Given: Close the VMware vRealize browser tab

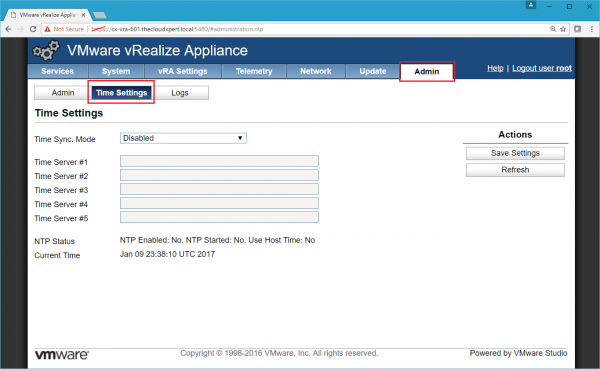Looking at the screenshot, I should click(83, 15).
